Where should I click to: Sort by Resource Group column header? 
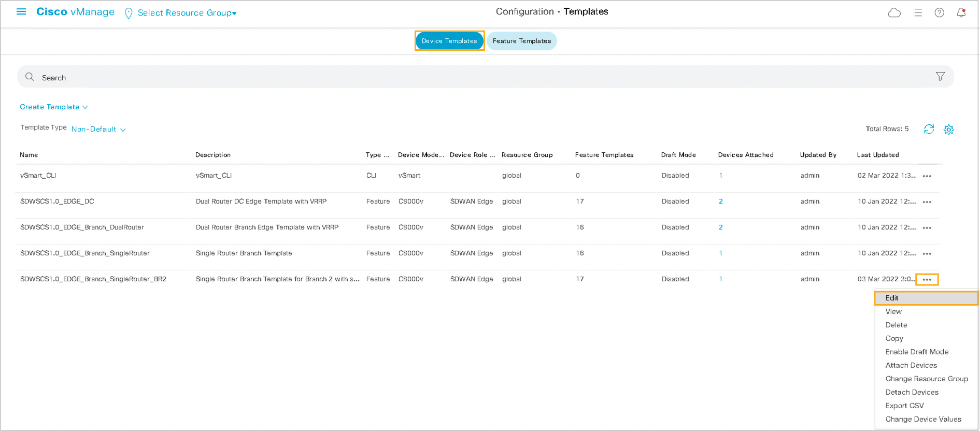tap(527, 155)
